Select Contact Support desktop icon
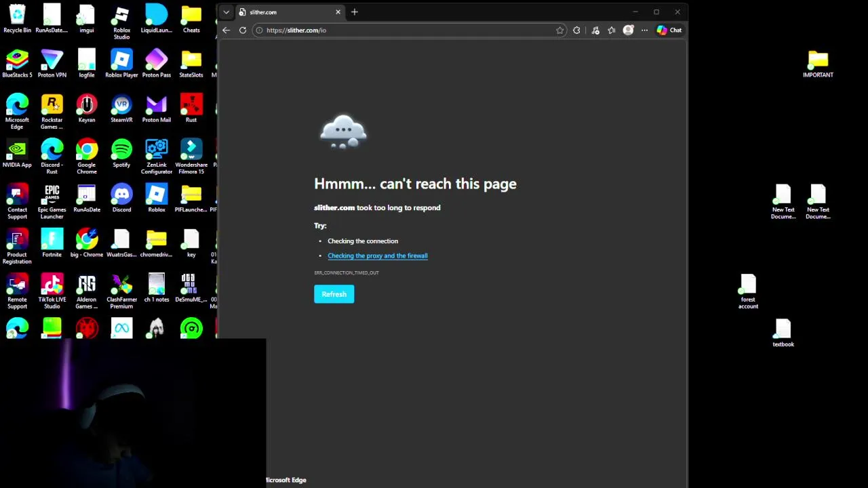 coord(17,201)
